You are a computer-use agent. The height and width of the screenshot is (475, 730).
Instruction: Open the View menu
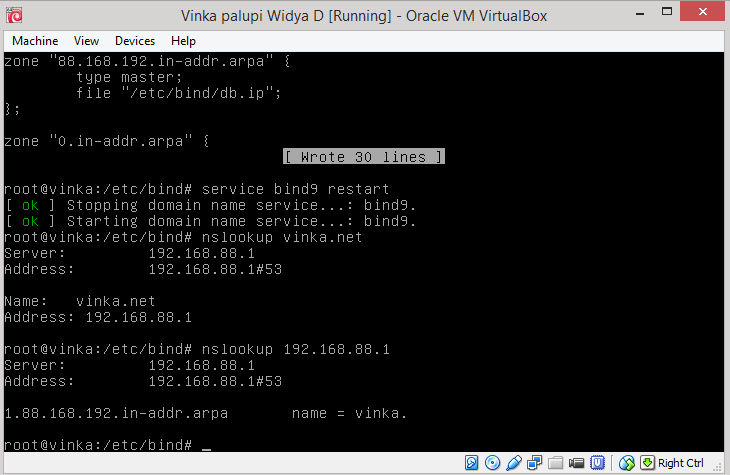(x=86, y=41)
